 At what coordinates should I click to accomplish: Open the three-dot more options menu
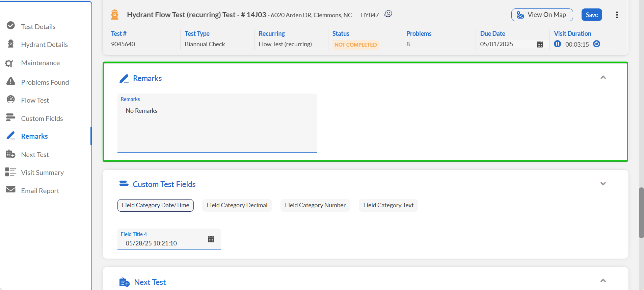(x=617, y=15)
